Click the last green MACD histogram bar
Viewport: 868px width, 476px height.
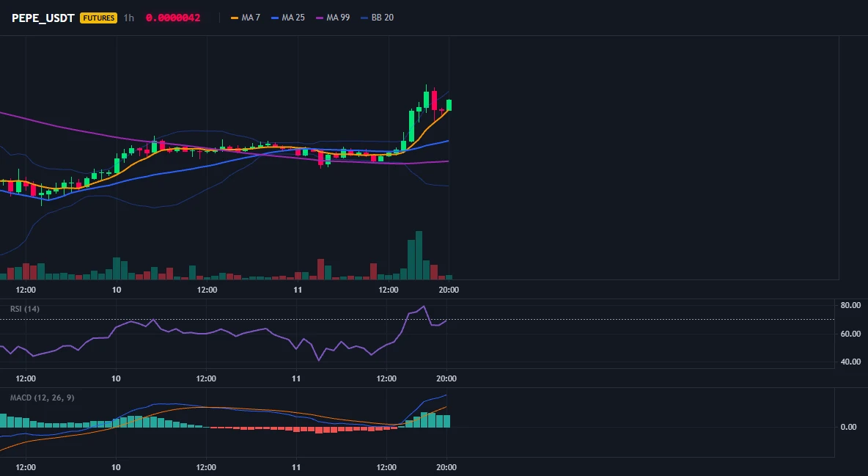coord(446,421)
